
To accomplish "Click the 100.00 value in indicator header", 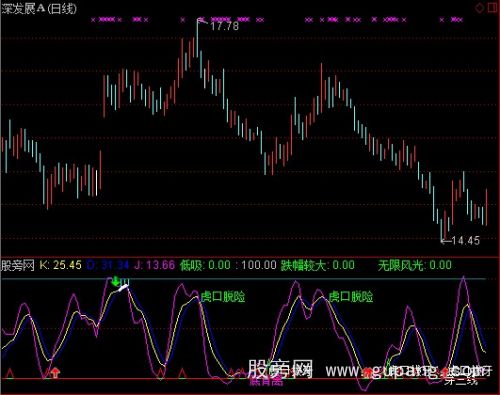I will click(x=259, y=265).
